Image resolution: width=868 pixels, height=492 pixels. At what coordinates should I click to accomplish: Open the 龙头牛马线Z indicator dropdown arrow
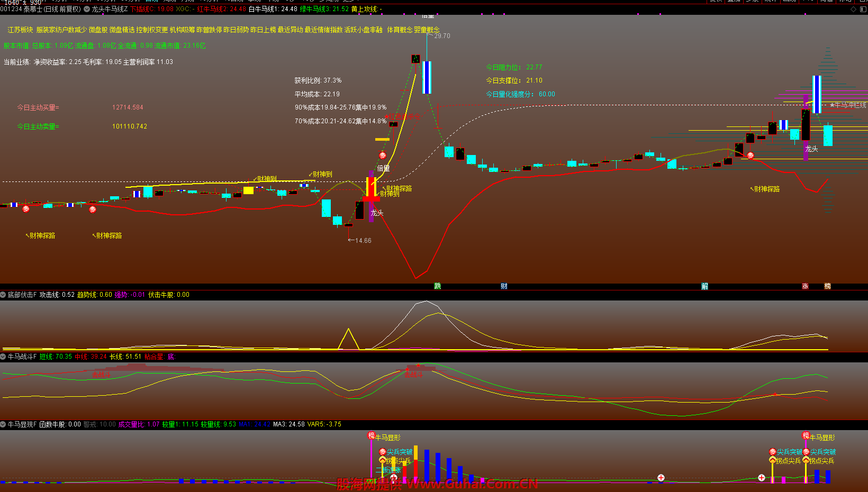pos(87,9)
